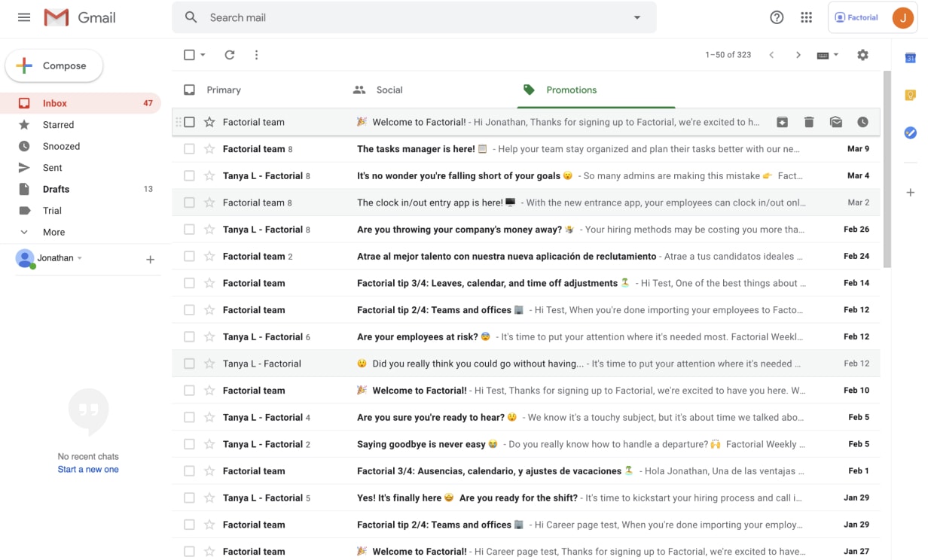Open the input tools dropdown arrow
The width and height of the screenshot is (928, 560).
click(835, 55)
